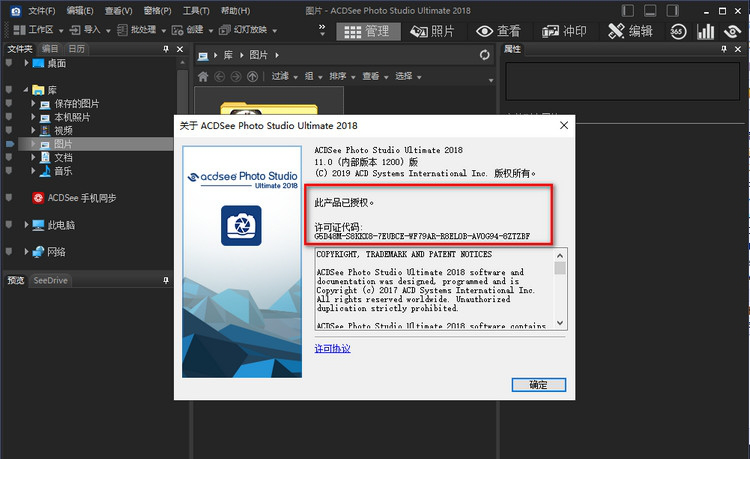The height and width of the screenshot is (477, 750).
Task: Click the home folder icon in navigation toolbar
Action: tap(203, 77)
